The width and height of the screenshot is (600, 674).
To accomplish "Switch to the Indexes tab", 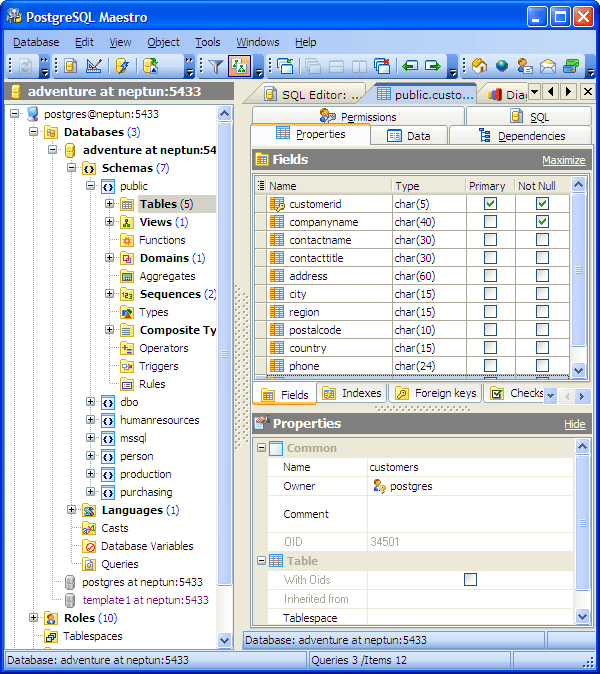I will (352, 393).
